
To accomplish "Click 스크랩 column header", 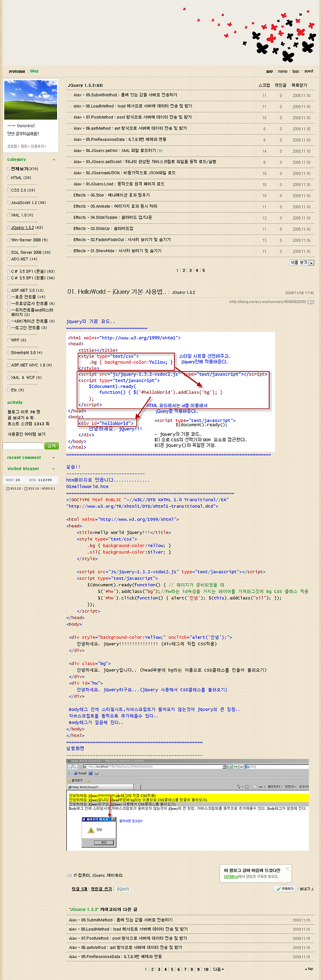I will (264, 85).
